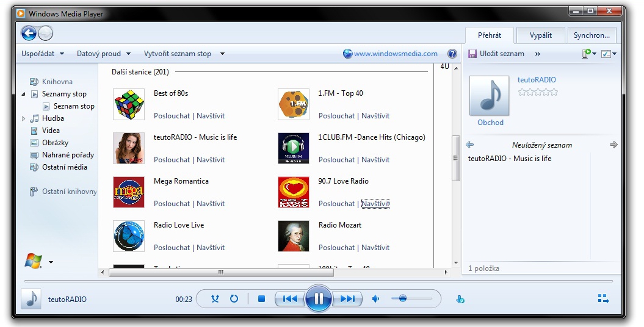
Task: Select Ostatní média in the tree
Action: point(65,167)
